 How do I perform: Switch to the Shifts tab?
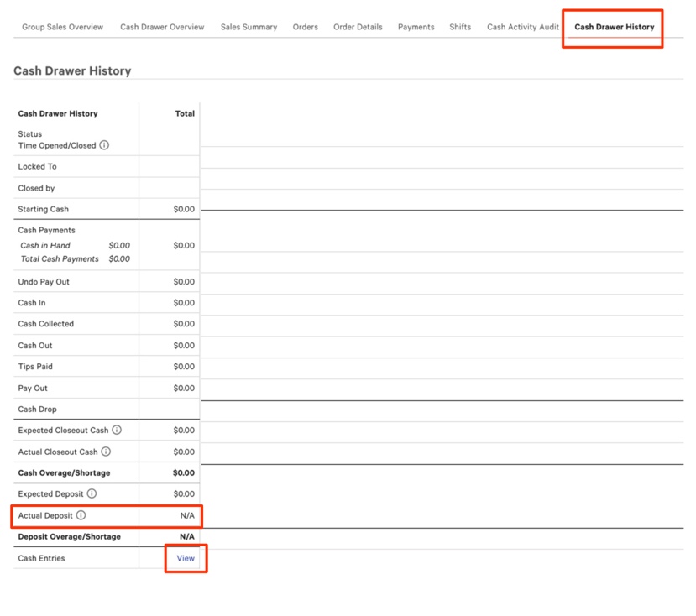click(x=460, y=26)
